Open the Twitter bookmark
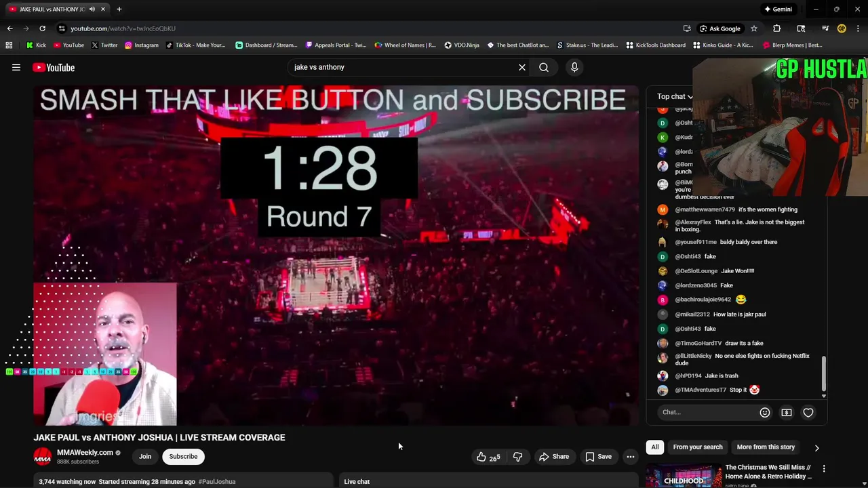 (104, 45)
